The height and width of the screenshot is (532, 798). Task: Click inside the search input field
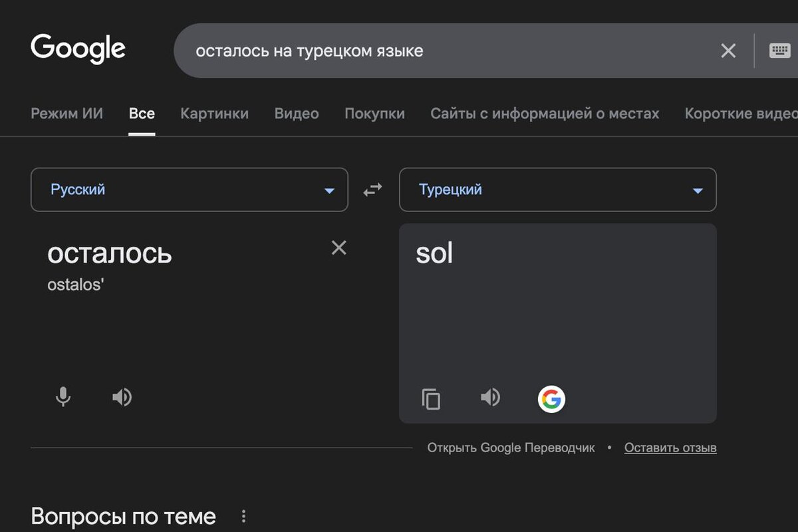pos(399,50)
